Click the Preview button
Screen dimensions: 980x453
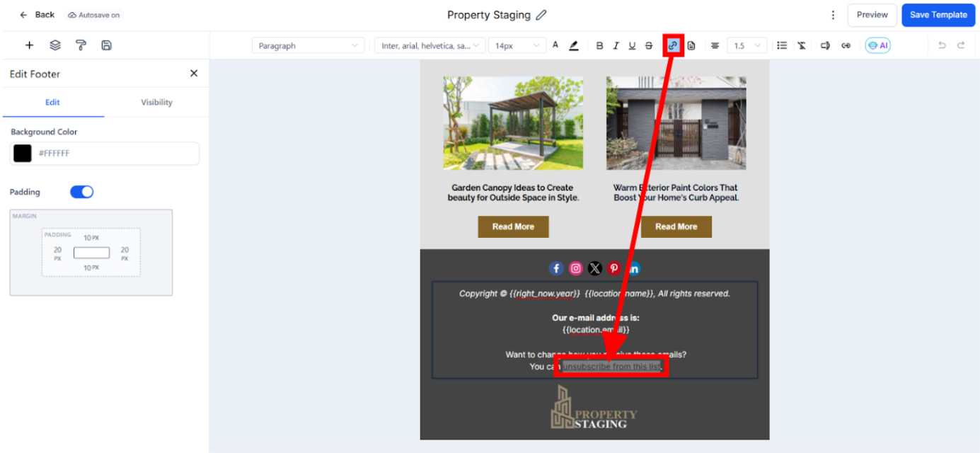[x=872, y=15]
